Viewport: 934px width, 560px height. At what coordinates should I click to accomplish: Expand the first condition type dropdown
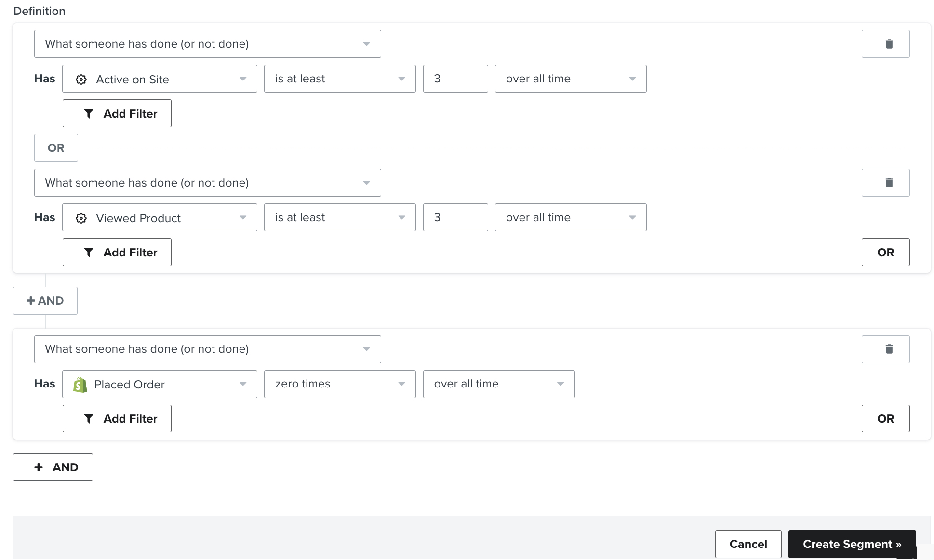click(x=208, y=44)
